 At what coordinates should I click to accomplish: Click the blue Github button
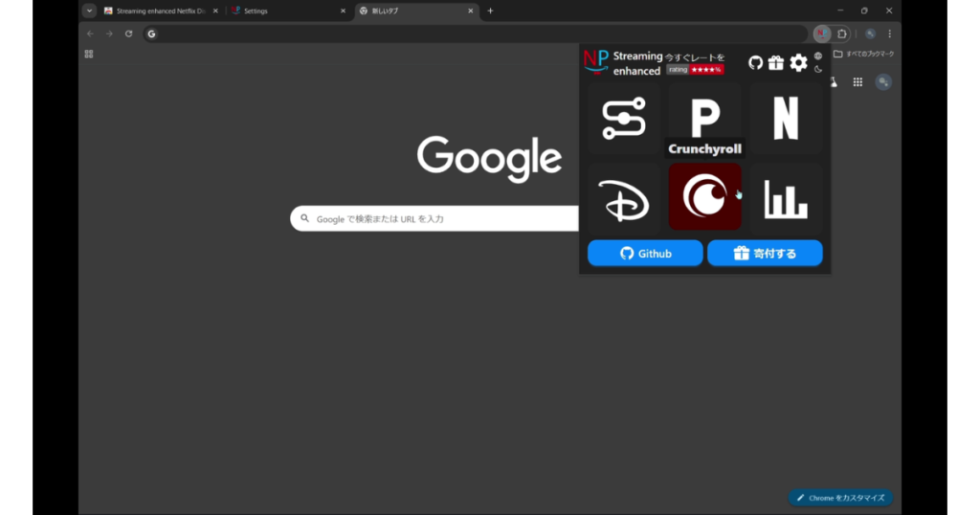pos(645,253)
